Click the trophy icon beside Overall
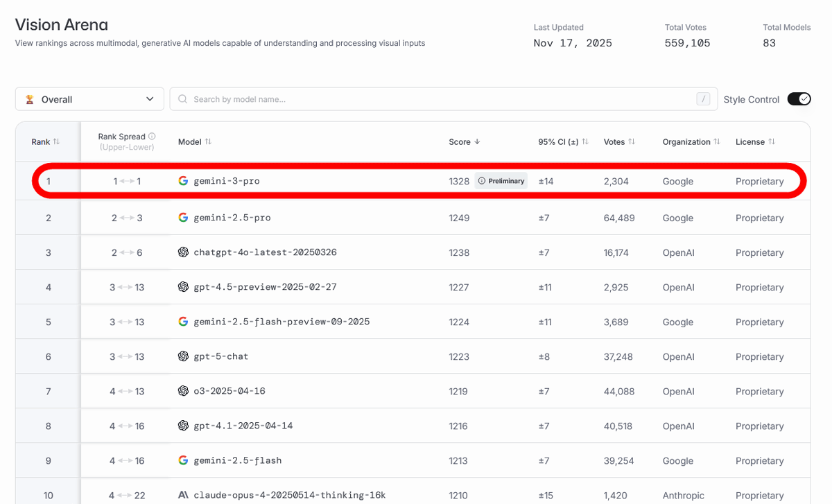The height and width of the screenshot is (504, 832). tap(30, 99)
